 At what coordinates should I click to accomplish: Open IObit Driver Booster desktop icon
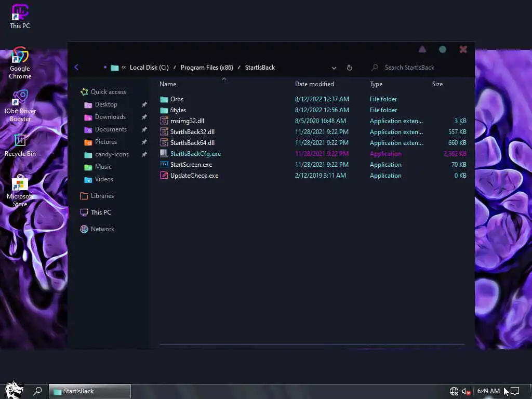pyautogui.click(x=20, y=105)
